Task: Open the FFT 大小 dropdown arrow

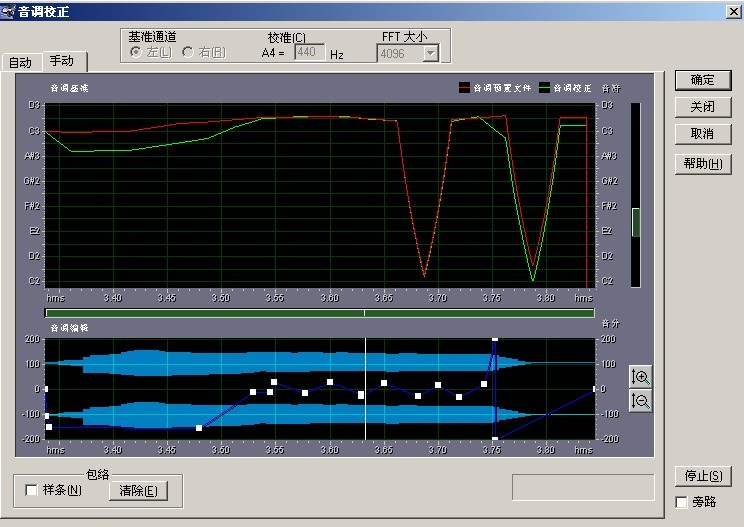Action: click(430, 53)
